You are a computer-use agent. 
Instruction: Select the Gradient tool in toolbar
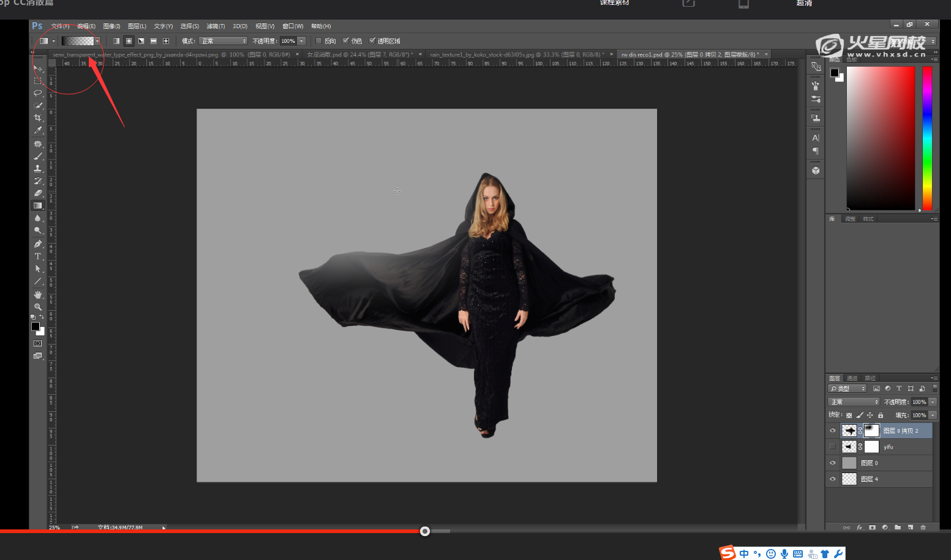37,206
